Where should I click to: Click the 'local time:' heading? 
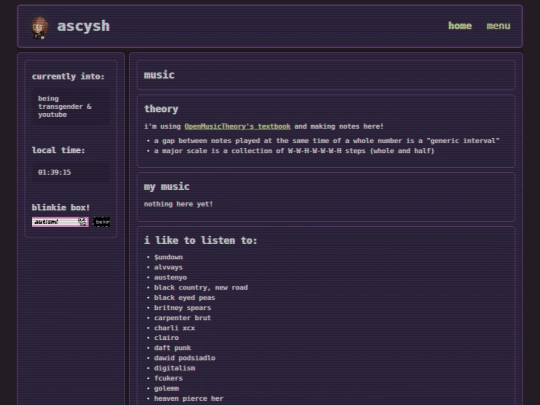[58, 150]
